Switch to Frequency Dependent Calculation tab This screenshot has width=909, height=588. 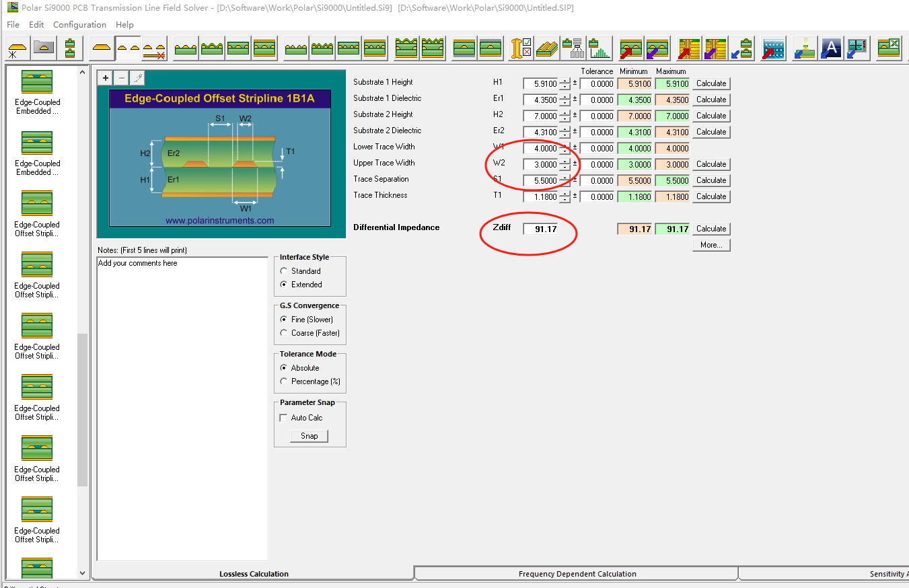pos(577,574)
